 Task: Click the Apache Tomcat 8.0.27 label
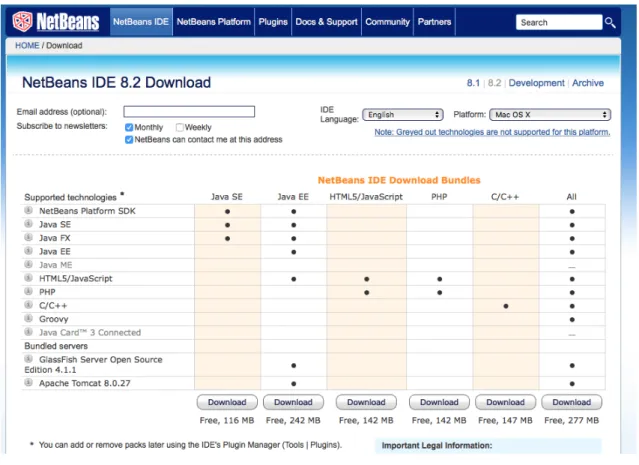[x=85, y=383]
